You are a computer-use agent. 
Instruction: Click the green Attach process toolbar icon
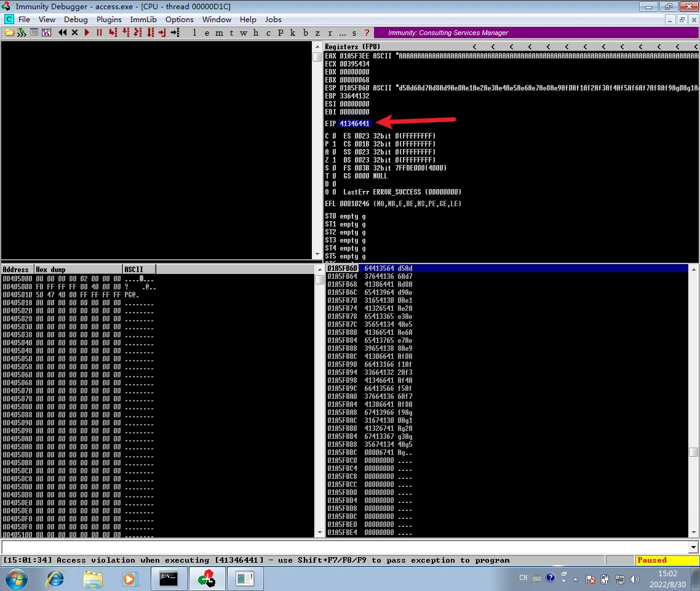click(22, 33)
